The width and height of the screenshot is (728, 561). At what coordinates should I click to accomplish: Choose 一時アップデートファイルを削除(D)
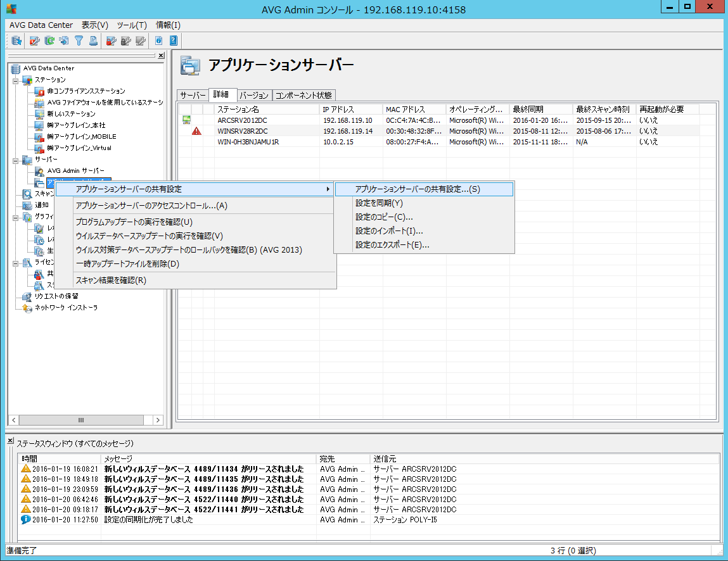tap(195, 264)
